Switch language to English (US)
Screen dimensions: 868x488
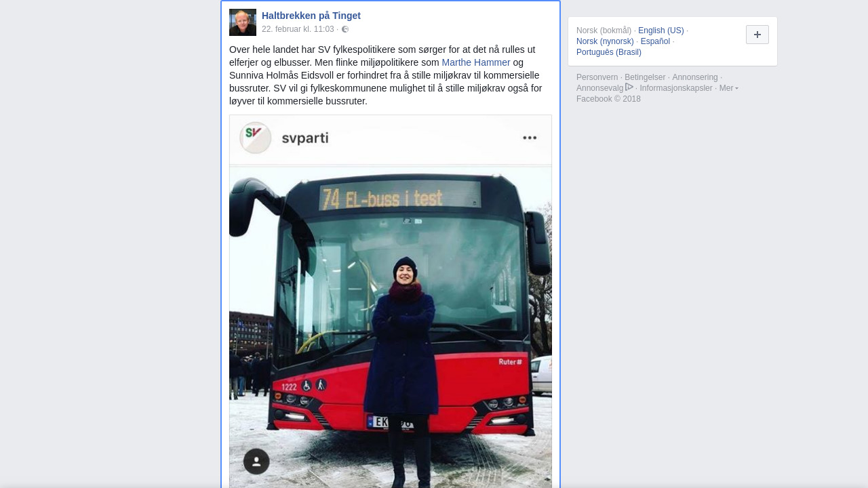click(x=661, y=30)
